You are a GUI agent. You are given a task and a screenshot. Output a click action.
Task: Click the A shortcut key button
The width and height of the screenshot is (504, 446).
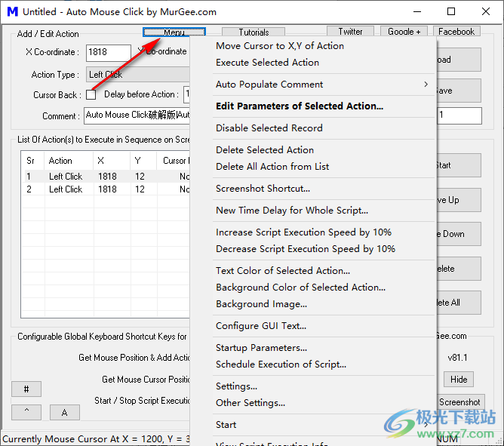(65, 412)
